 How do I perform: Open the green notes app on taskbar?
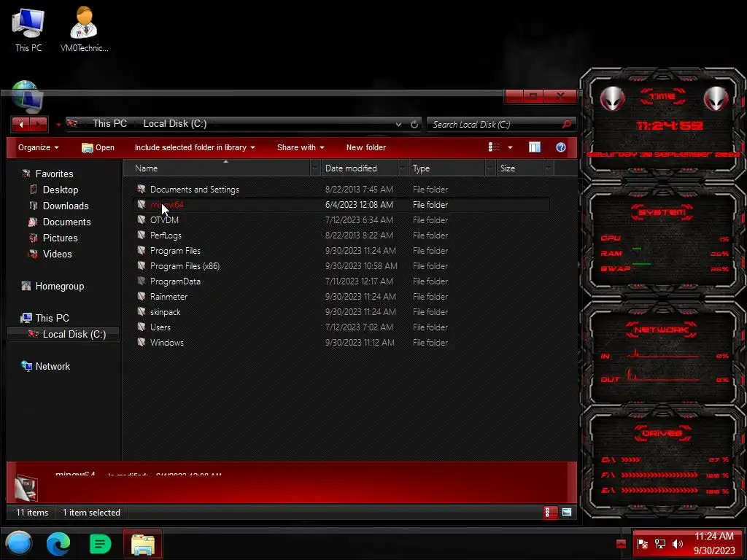point(100,544)
